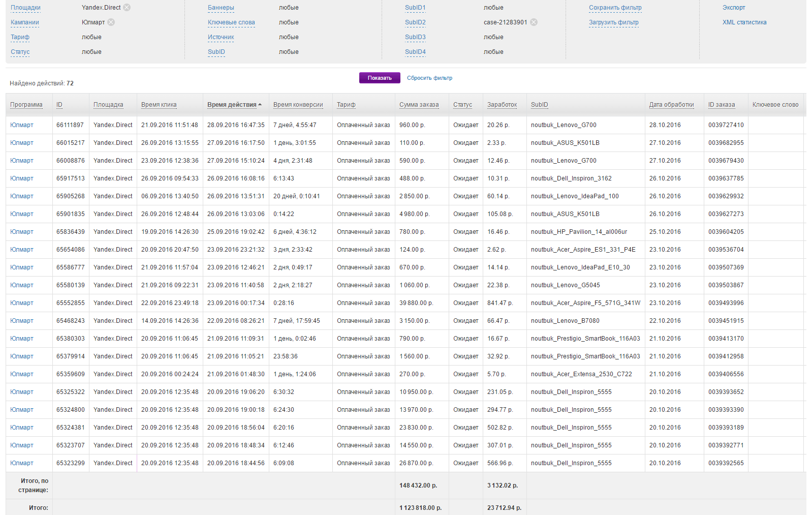Sort table by Время действия column
Viewport: 812px width, 515px height.
[232, 105]
